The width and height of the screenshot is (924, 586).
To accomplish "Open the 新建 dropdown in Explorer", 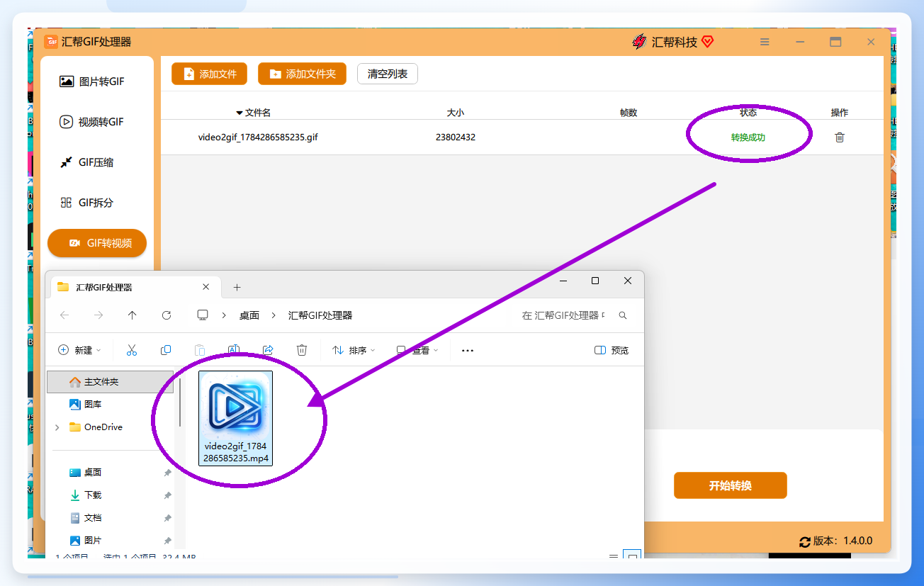I will pyautogui.click(x=79, y=350).
